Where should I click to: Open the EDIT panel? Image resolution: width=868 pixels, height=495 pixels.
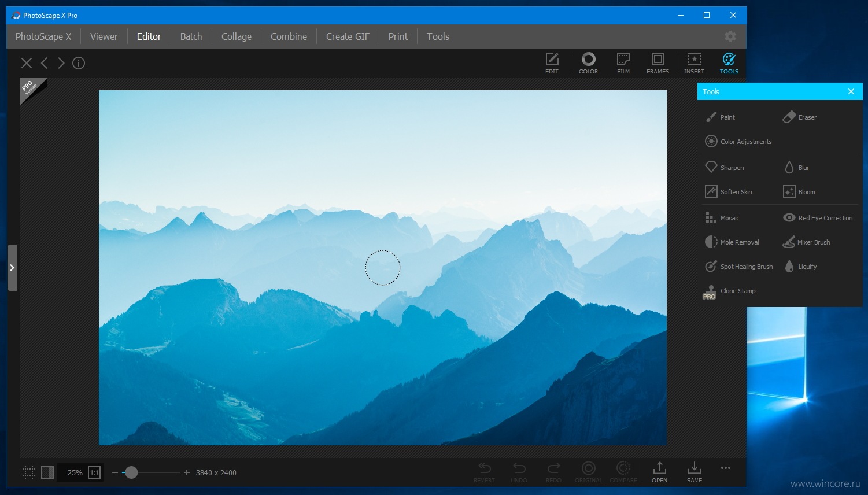click(x=552, y=63)
